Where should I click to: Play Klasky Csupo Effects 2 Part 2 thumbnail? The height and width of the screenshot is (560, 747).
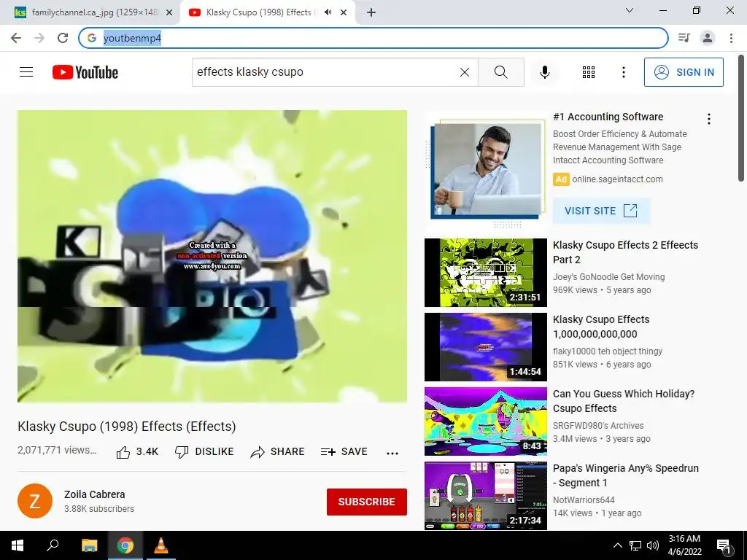485,273
